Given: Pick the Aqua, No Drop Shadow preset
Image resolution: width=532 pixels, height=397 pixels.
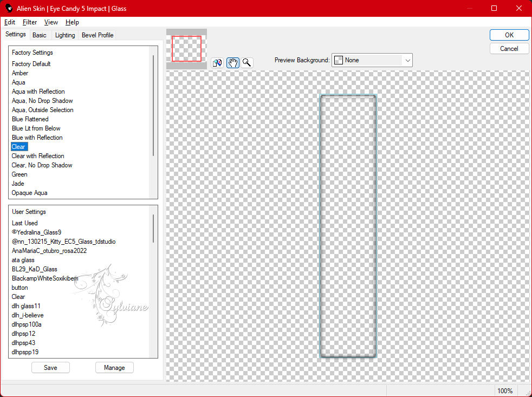Looking at the screenshot, I should (x=42, y=100).
